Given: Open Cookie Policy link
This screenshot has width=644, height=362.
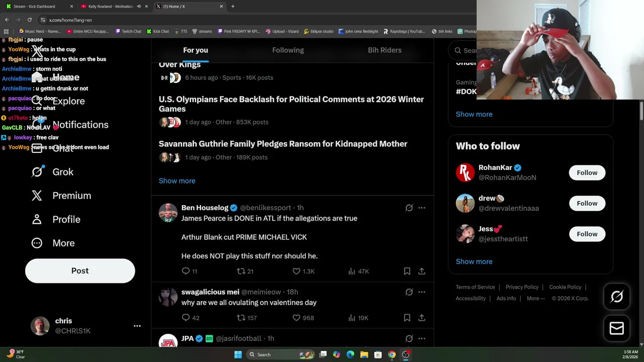Looking at the screenshot, I should pyautogui.click(x=565, y=287).
